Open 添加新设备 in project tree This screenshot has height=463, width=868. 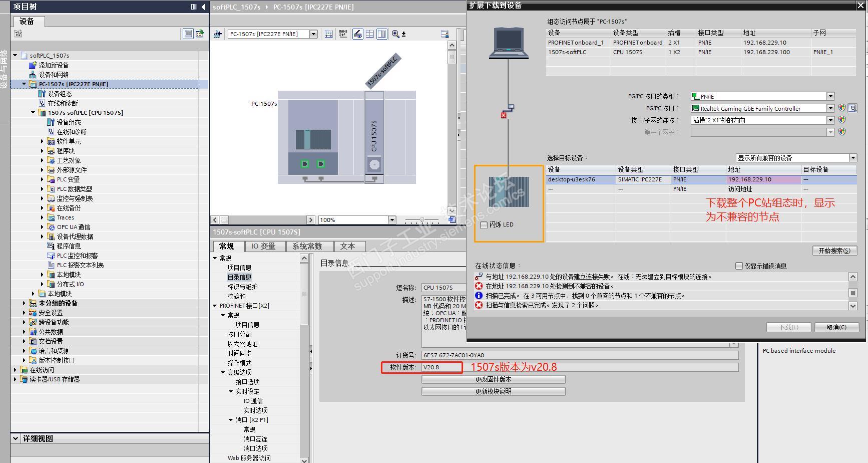(54, 65)
